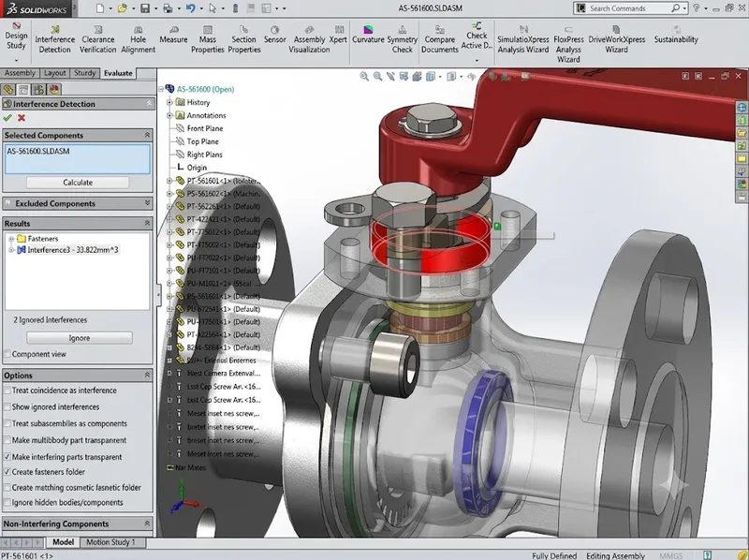749x560 pixels.
Task: Open the Check Active Document dropdown arrow
Action: pos(477,60)
